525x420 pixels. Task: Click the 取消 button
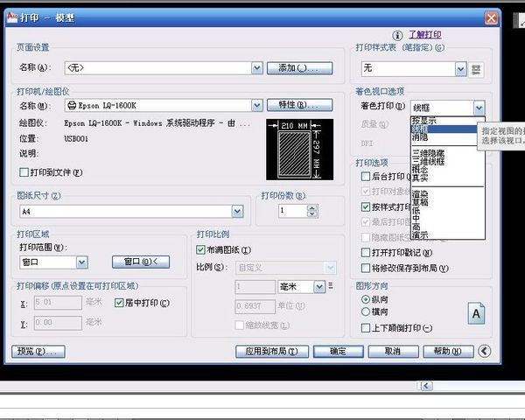point(393,352)
